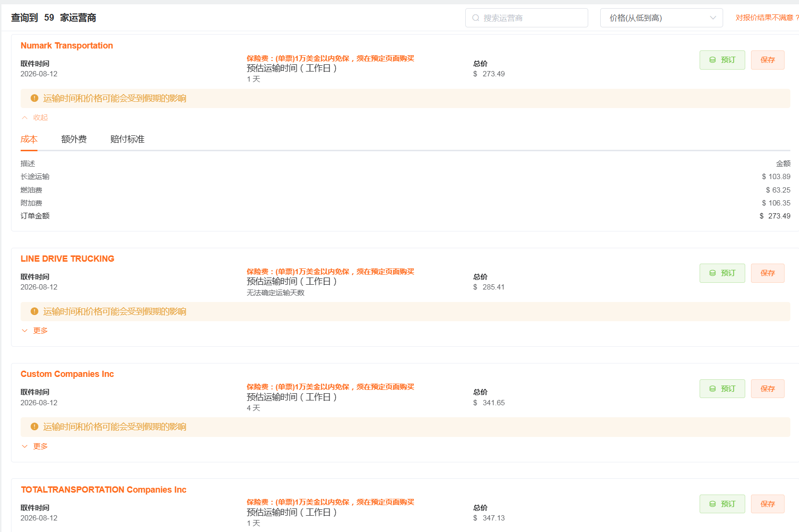
Task: Click the Custom Companies Inc holiday notice text
Action: pos(115,427)
